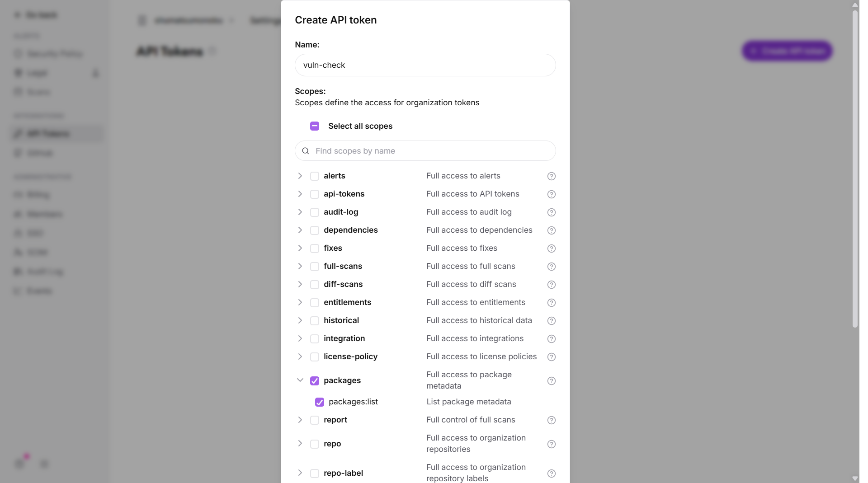Open help for the entitlements scope

[x=551, y=303]
